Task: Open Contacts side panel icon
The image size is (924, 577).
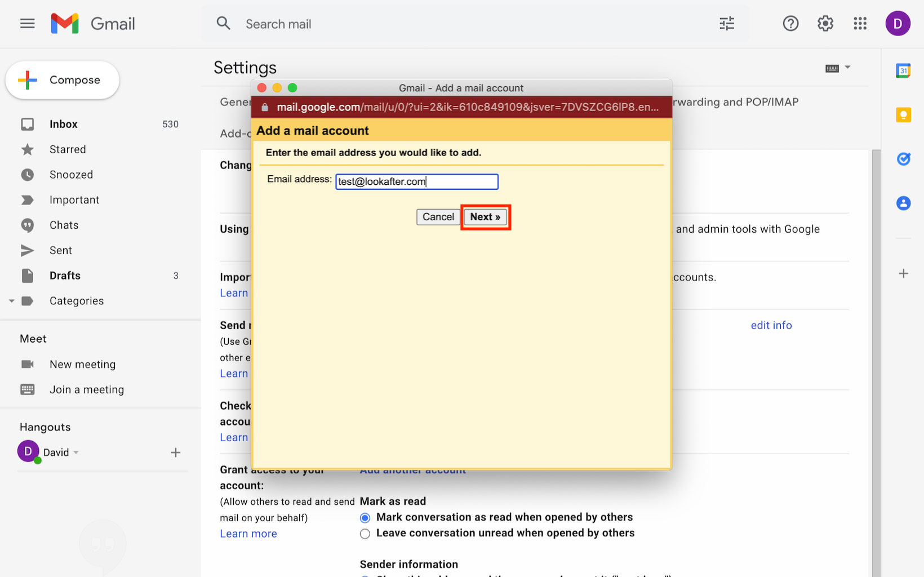Action: (903, 203)
